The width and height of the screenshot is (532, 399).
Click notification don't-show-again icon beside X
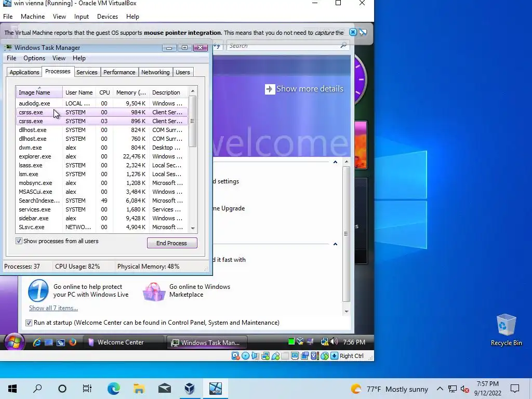coord(363,32)
